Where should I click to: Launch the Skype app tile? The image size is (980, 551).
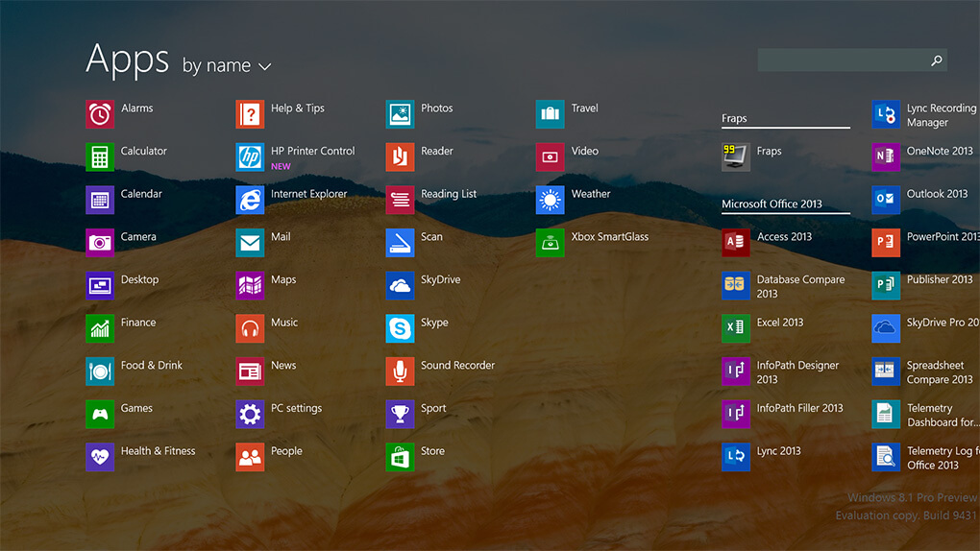coord(400,328)
